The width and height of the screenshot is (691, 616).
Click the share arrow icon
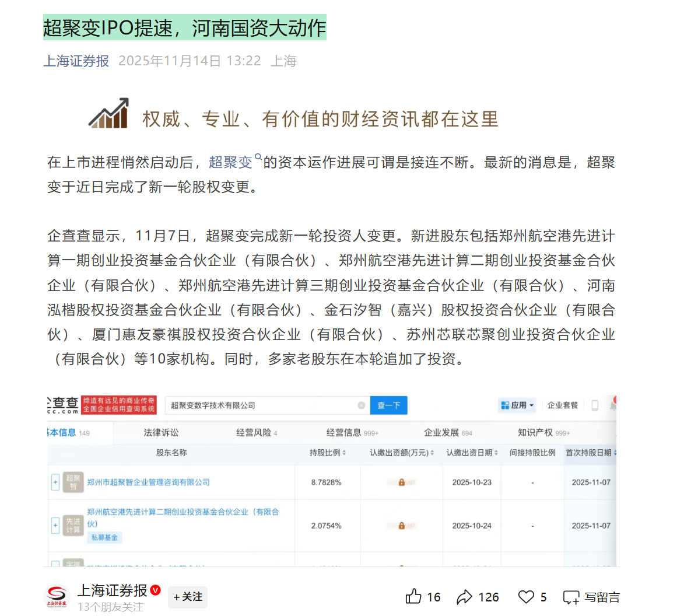click(465, 597)
